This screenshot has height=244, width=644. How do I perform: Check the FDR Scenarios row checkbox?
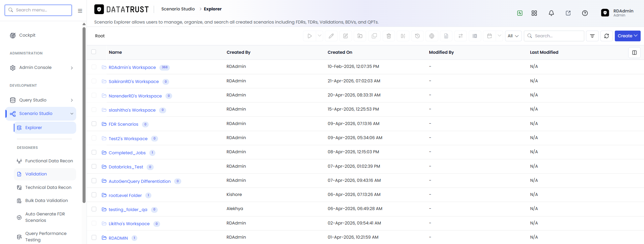tap(94, 124)
